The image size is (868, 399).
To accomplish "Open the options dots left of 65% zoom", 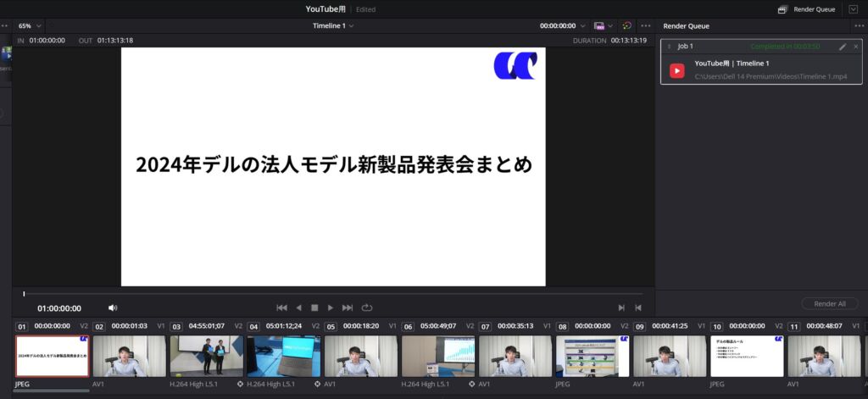I will click(4, 26).
